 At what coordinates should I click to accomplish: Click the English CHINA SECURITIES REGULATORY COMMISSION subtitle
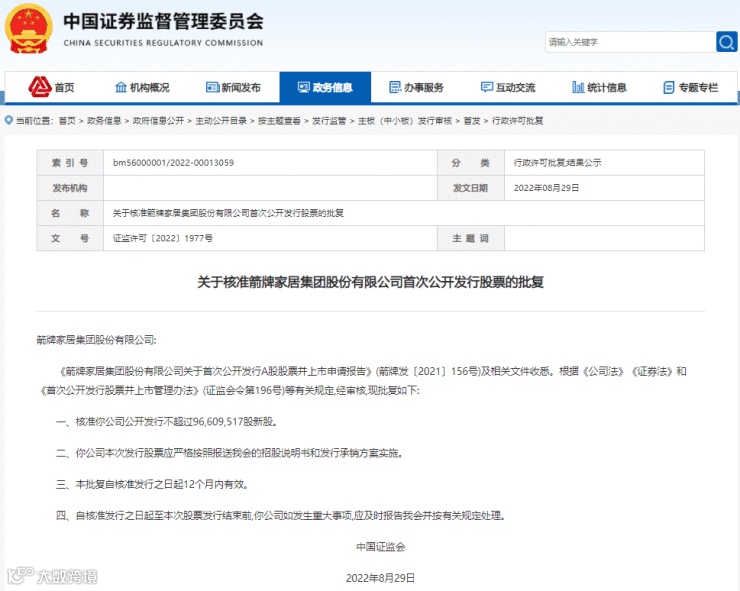(x=163, y=43)
